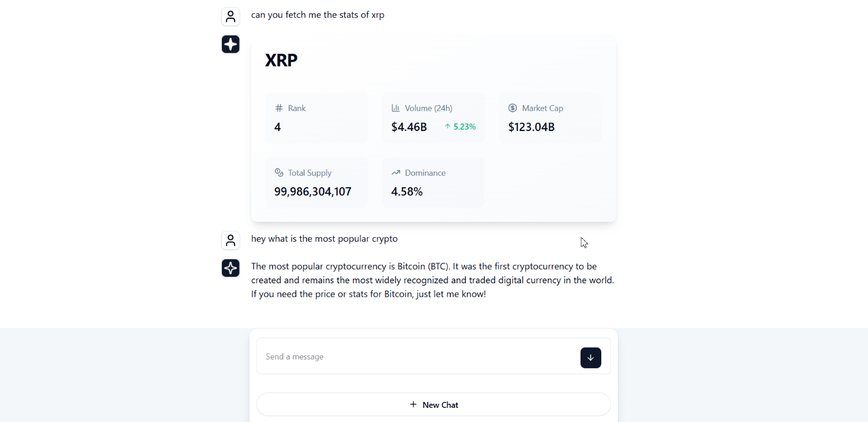Click the dollar icon beside Market Cap

pos(513,108)
